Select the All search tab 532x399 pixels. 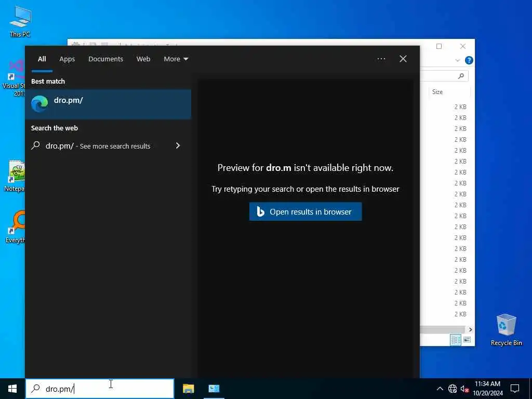pos(42,59)
